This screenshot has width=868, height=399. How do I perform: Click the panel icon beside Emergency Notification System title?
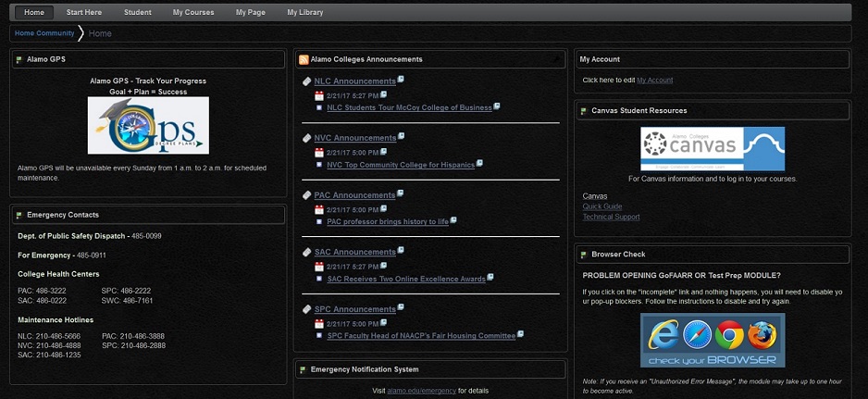pos(303,369)
